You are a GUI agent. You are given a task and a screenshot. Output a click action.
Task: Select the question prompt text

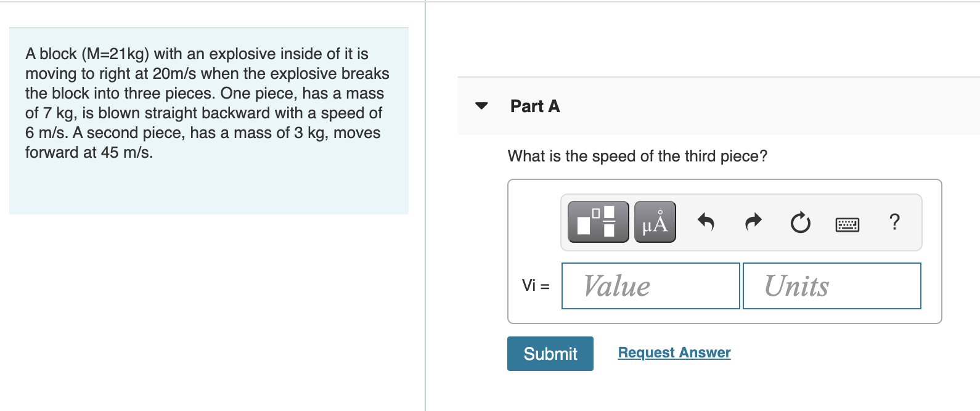tap(637, 156)
